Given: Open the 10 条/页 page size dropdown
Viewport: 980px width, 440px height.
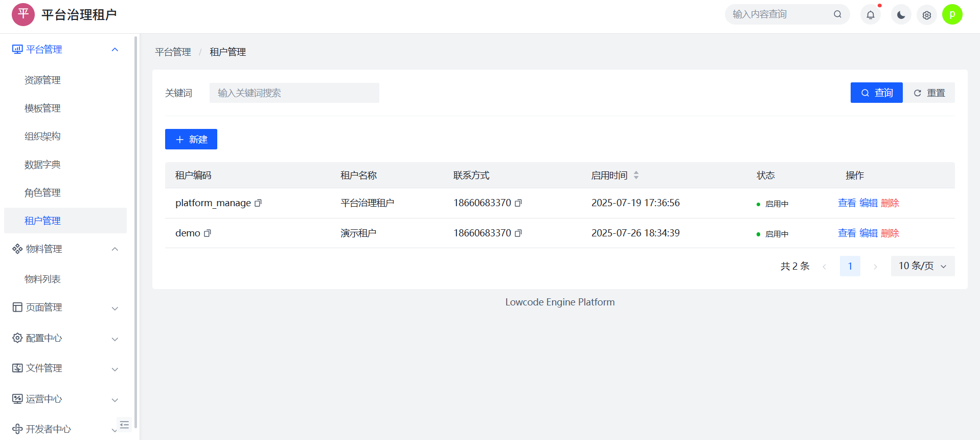Looking at the screenshot, I should click(x=922, y=266).
